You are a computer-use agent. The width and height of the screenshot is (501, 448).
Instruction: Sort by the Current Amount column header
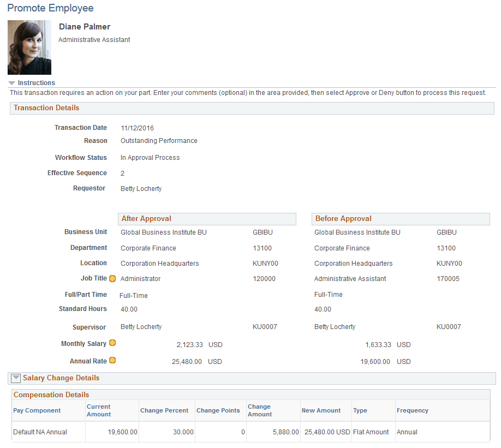click(x=99, y=410)
